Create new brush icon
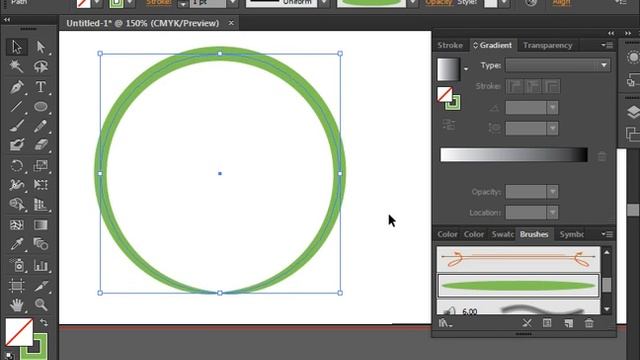This screenshot has width=640, height=360. 568,323
